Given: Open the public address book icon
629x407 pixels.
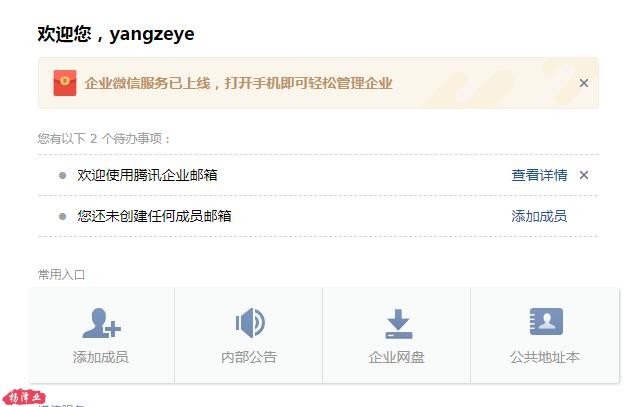Looking at the screenshot, I should click(546, 321).
